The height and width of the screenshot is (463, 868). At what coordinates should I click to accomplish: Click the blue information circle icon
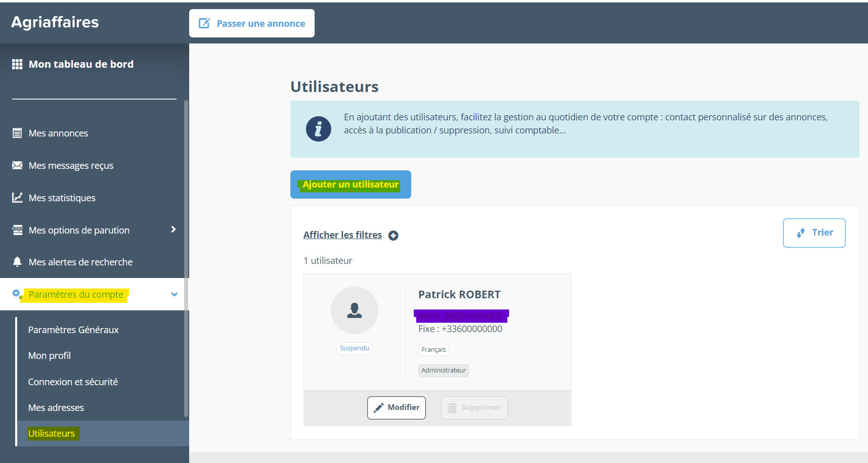(x=318, y=129)
